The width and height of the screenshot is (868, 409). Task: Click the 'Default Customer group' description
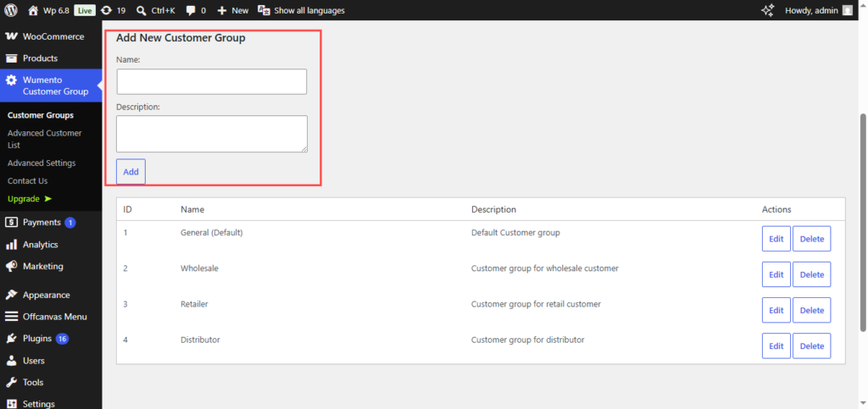point(515,233)
